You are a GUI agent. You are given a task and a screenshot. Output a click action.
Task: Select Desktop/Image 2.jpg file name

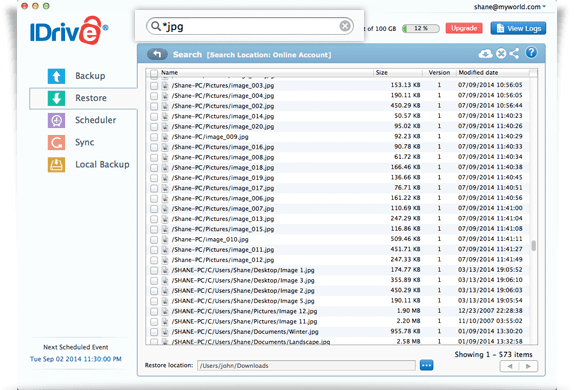(x=243, y=291)
